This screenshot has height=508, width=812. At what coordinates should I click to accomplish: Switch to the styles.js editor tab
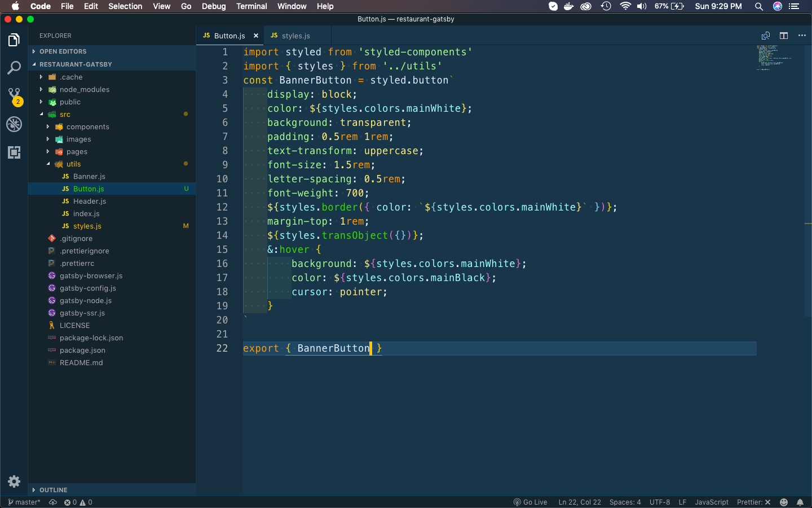coord(297,36)
